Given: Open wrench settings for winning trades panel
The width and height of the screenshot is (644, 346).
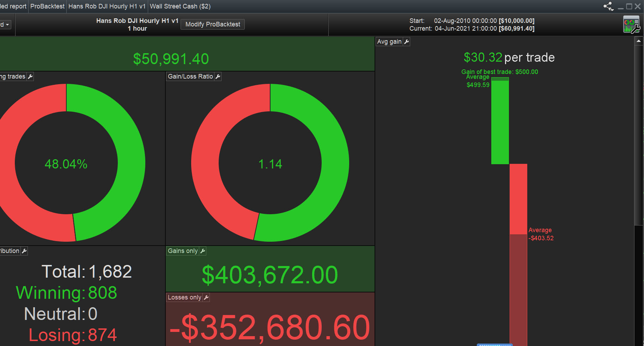Looking at the screenshot, I should (x=30, y=76).
